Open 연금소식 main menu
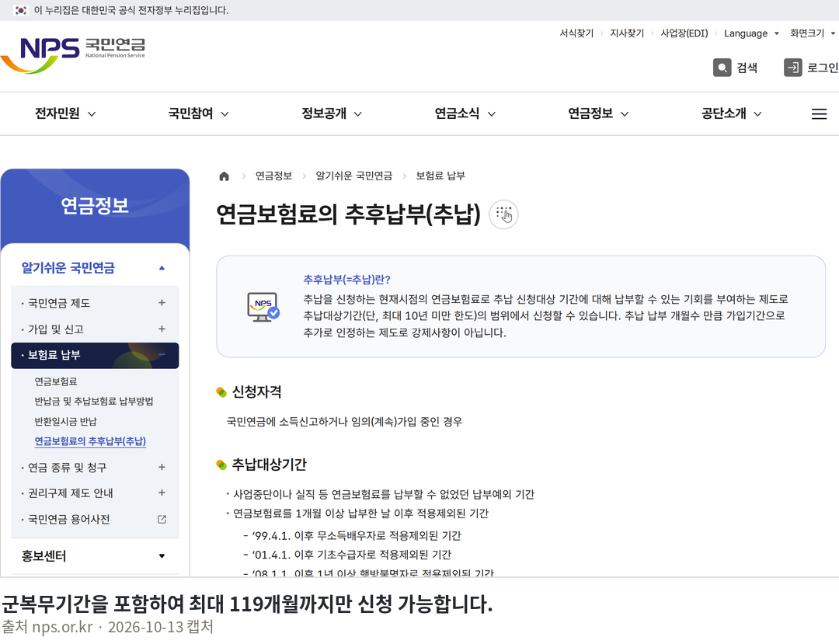 tap(465, 113)
